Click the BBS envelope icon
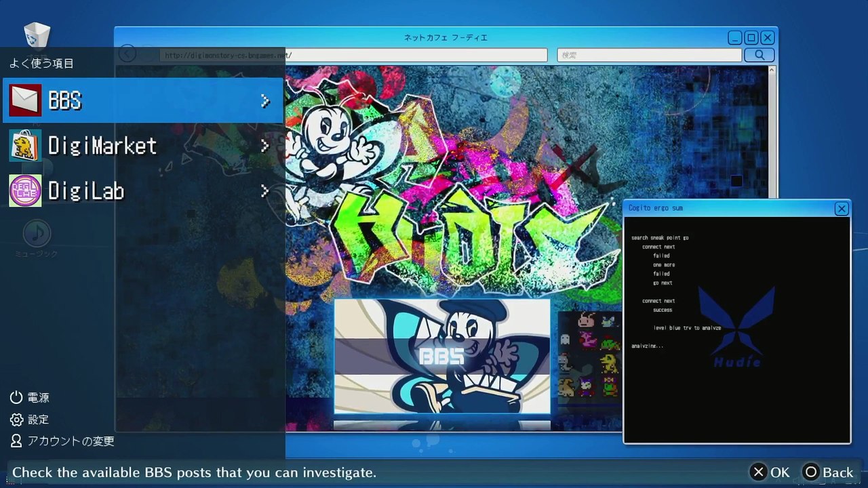The image size is (868, 488). (x=25, y=100)
